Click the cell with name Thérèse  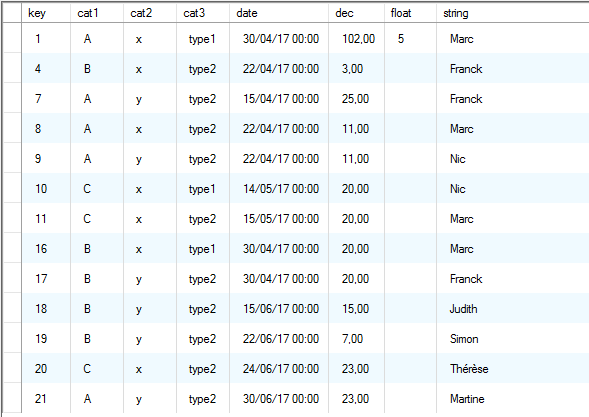pos(513,368)
